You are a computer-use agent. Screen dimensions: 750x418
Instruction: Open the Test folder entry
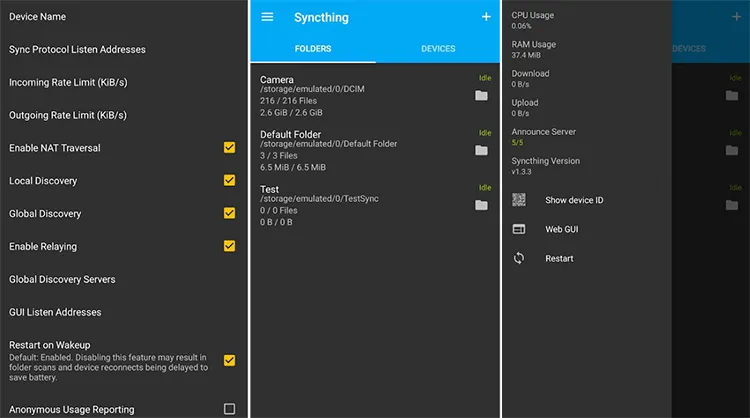click(x=375, y=206)
